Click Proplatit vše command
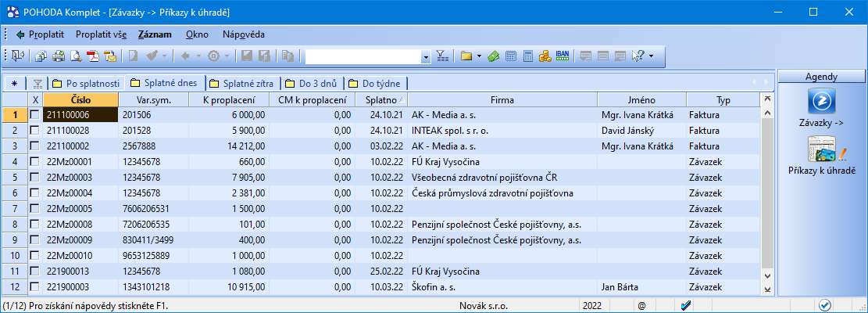The image size is (868, 313). pyautogui.click(x=101, y=34)
